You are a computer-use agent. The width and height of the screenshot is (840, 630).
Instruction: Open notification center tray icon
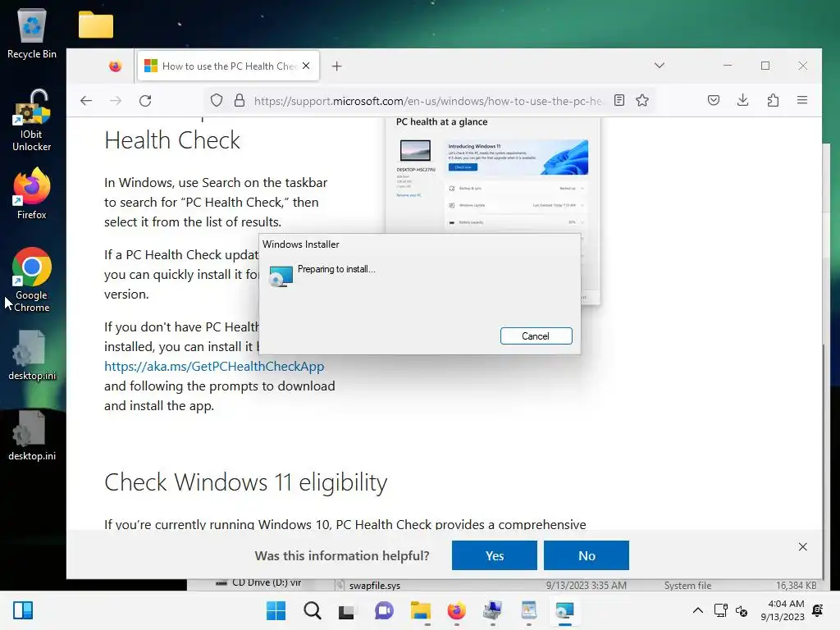pos(818,610)
